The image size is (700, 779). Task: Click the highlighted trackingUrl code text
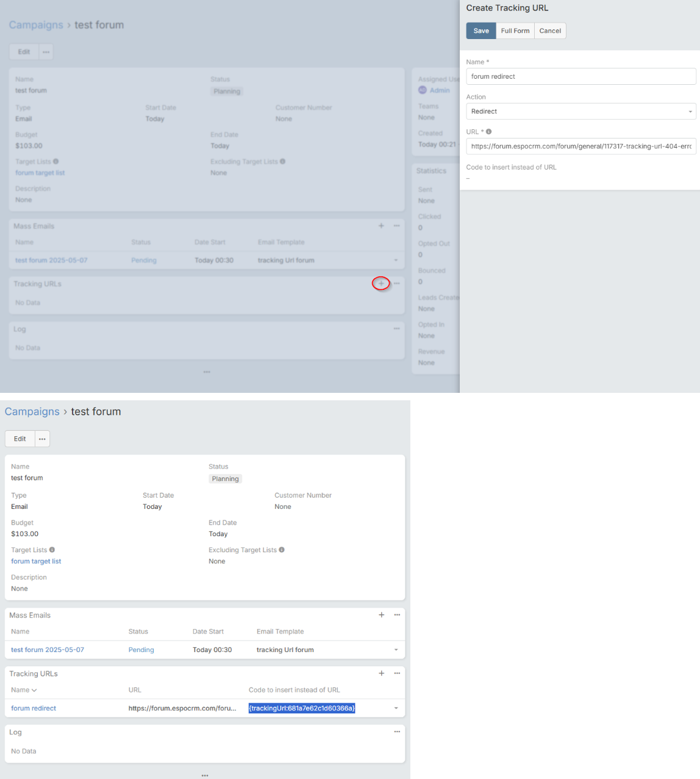click(x=302, y=708)
